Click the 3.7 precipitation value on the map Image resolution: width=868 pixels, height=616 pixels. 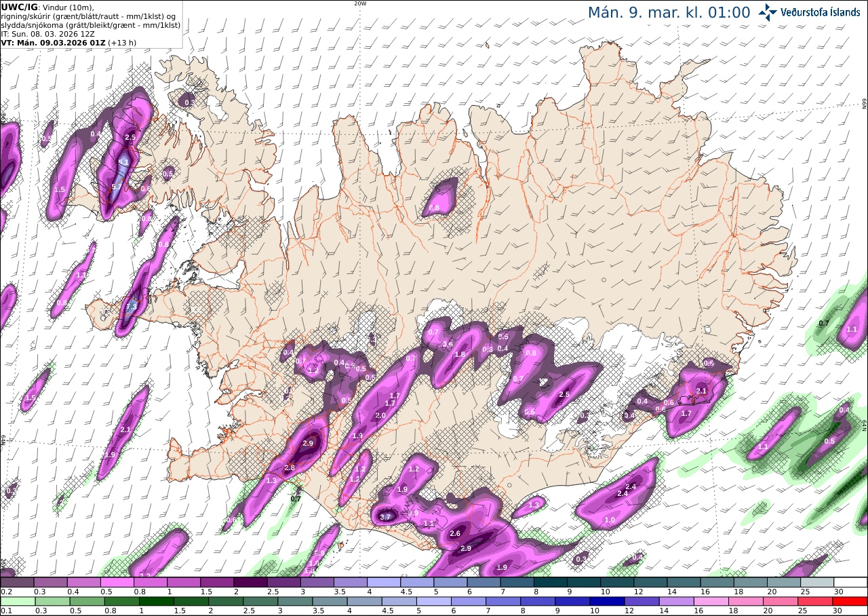tap(386, 517)
